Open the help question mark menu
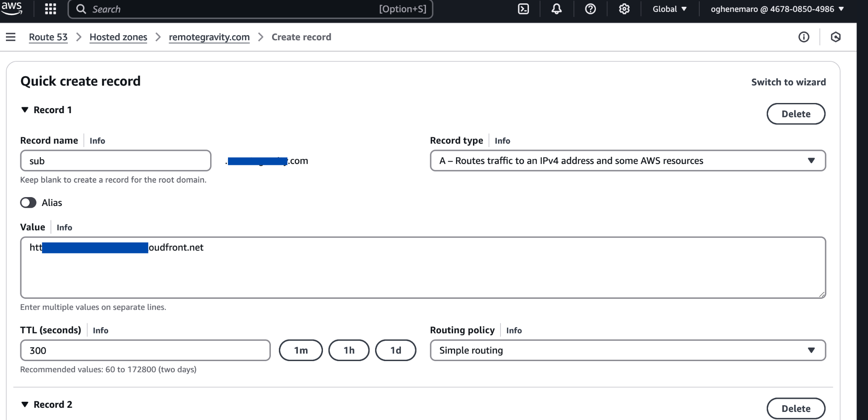This screenshot has width=868, height=420. point(590,9)
